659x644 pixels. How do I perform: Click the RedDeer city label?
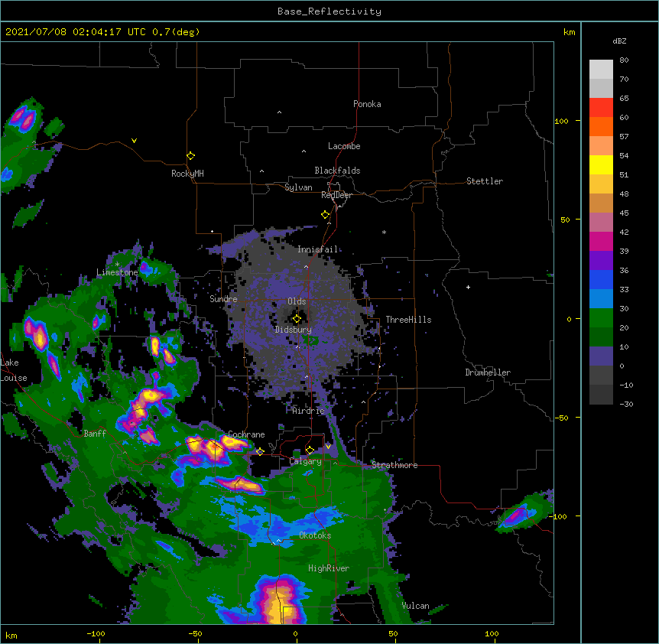click(336, 195)
